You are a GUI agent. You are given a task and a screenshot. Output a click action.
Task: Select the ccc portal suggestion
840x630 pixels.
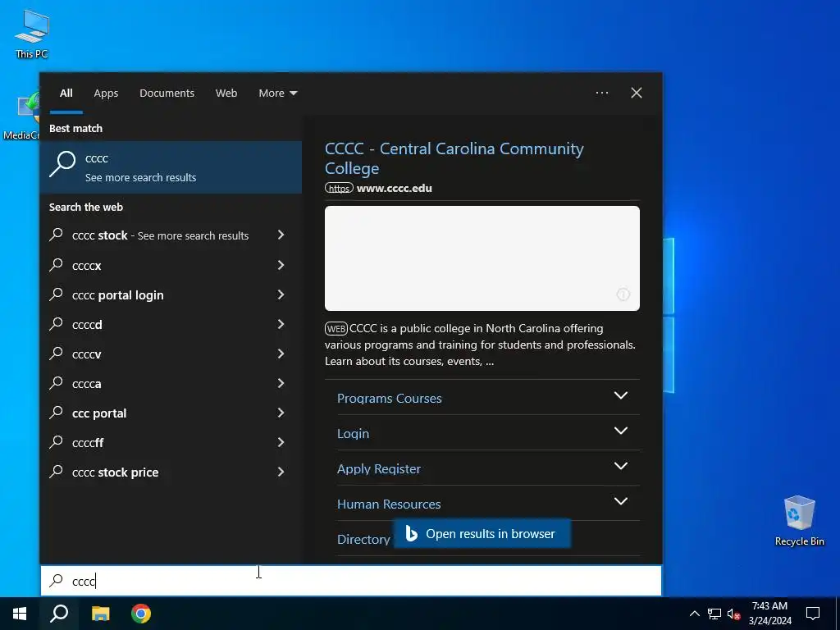pyautogui.click(x=171, y=413)
